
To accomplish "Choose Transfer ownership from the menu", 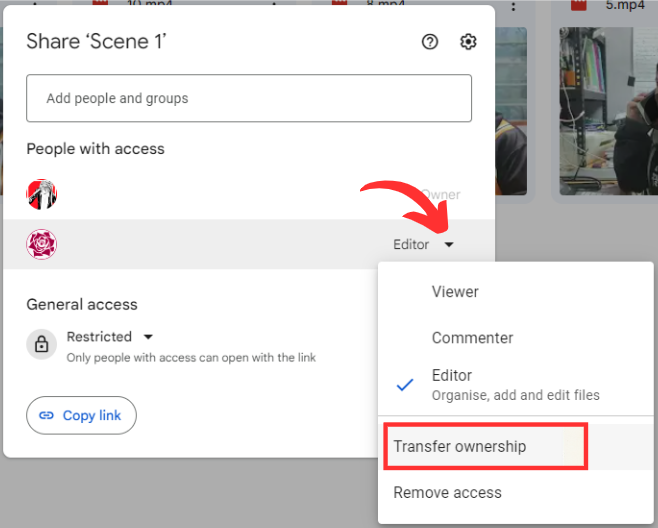I will click(x=460, y=446).
